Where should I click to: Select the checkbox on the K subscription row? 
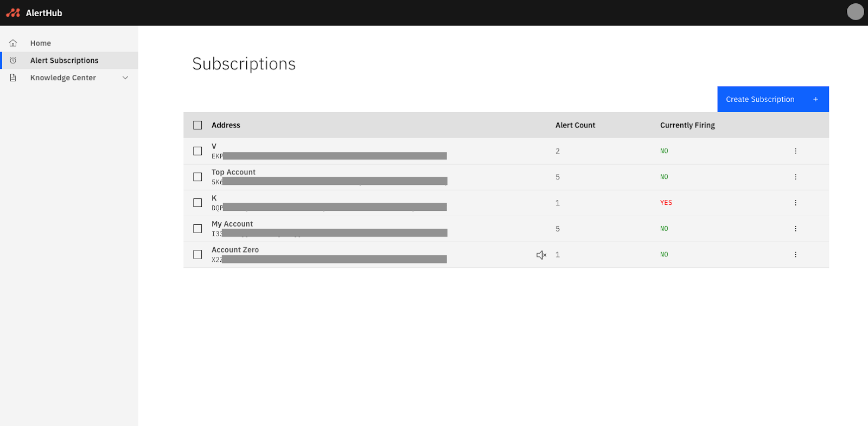pyautogui.click(x=197, y=203)
